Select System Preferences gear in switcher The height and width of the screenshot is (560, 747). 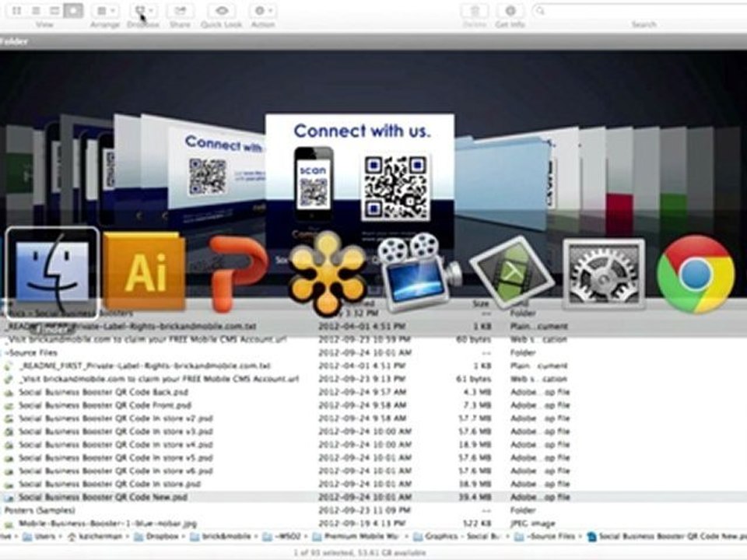(x=604, y=274)
